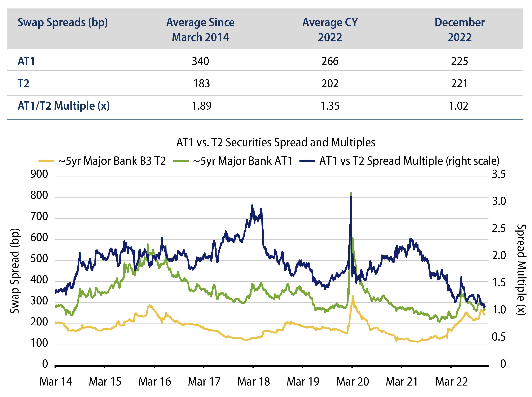Viewport: 532px width, 397px height.
Task: Click the navy Spread Multiple legend swatch
Action: point(307,161)
